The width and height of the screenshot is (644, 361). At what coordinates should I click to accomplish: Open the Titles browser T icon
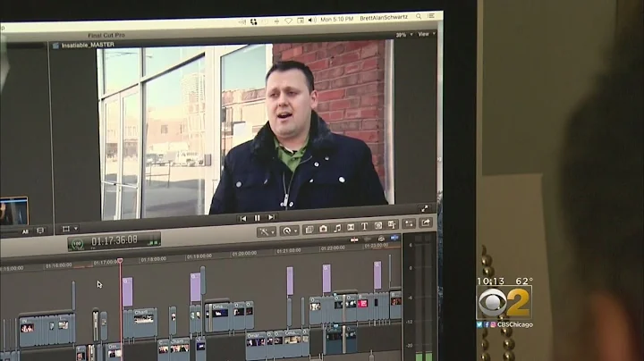coord(364,226)
